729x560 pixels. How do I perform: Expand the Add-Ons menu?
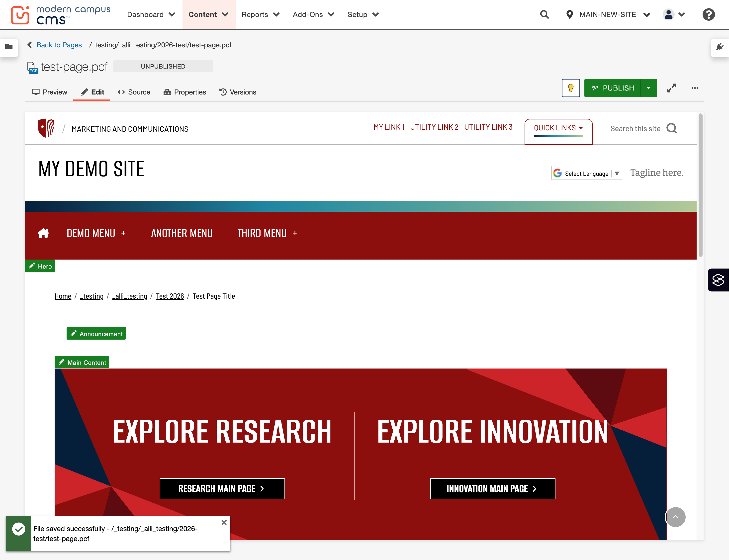click(313, 14)
